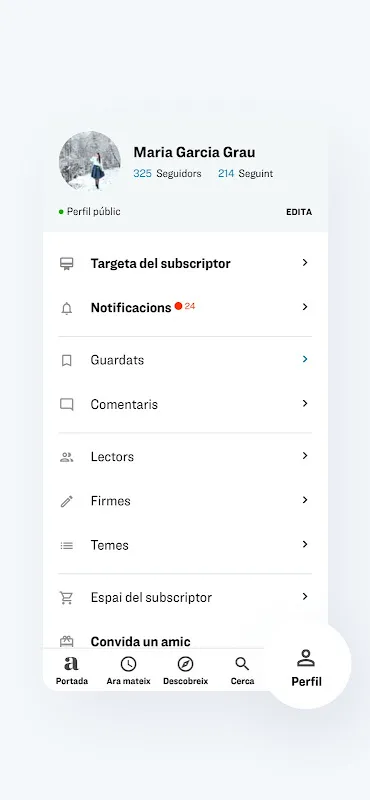Image resolution: width=370 pixels, height=800 pixels.
Task: Click the Espai del subscriptor cart icon
Action: pyautogui.click(x=66, y=597)
